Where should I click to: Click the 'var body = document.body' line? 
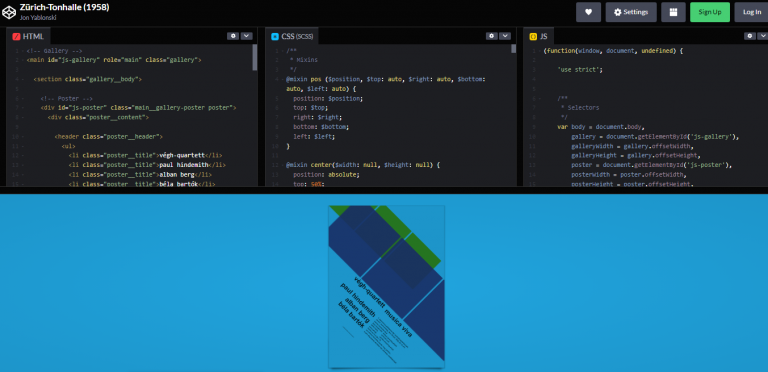(601, 127)
